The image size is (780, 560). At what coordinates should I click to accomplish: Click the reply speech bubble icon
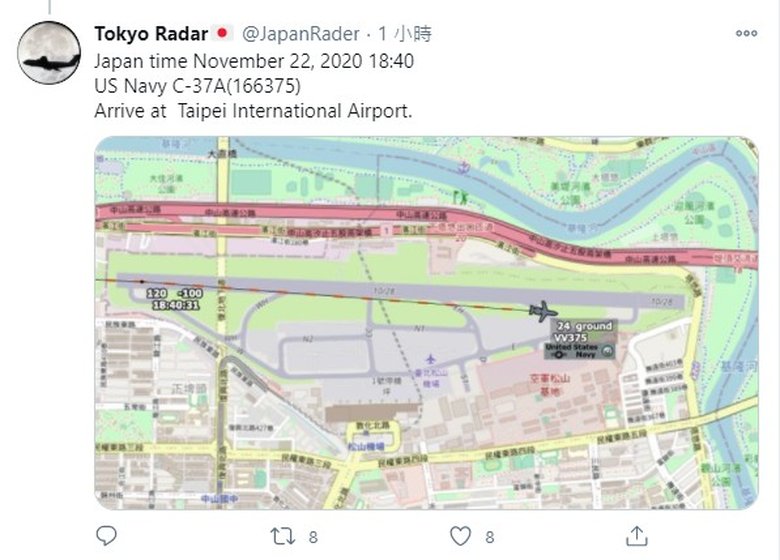click(x=105, y=534)
